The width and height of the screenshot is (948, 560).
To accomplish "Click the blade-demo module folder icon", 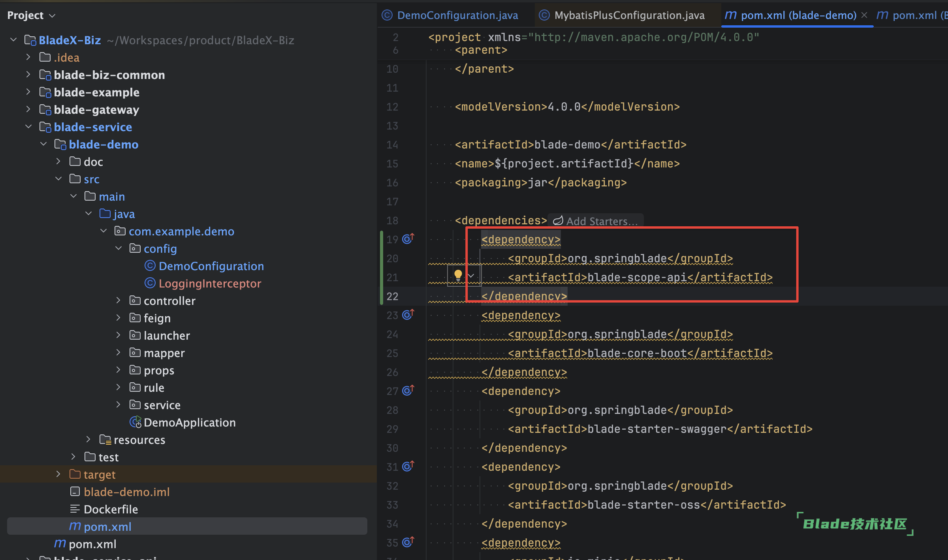I will coord(60,145).
